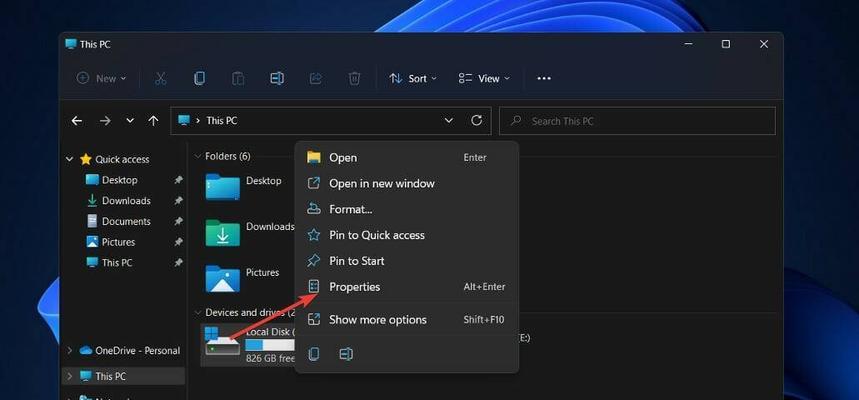
Task: Open the Sort dropdown menu
Action: point(413,78)
